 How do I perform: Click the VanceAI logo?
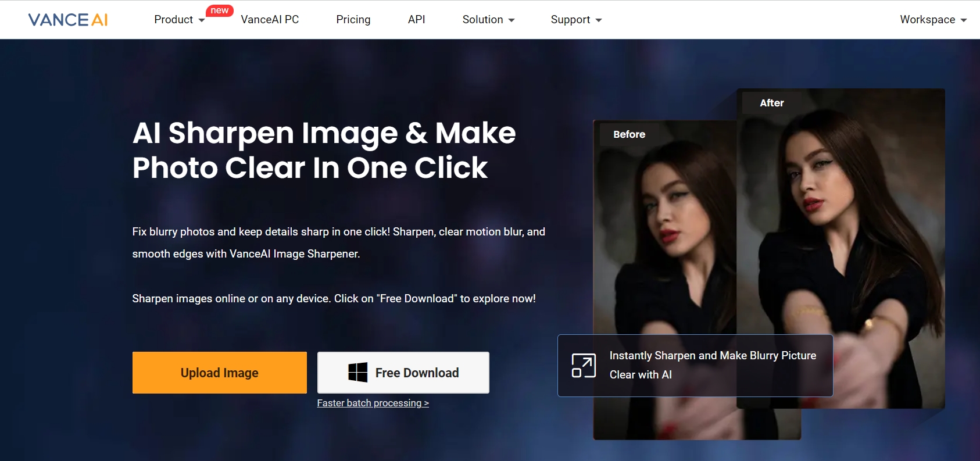[x=68, y=20]
